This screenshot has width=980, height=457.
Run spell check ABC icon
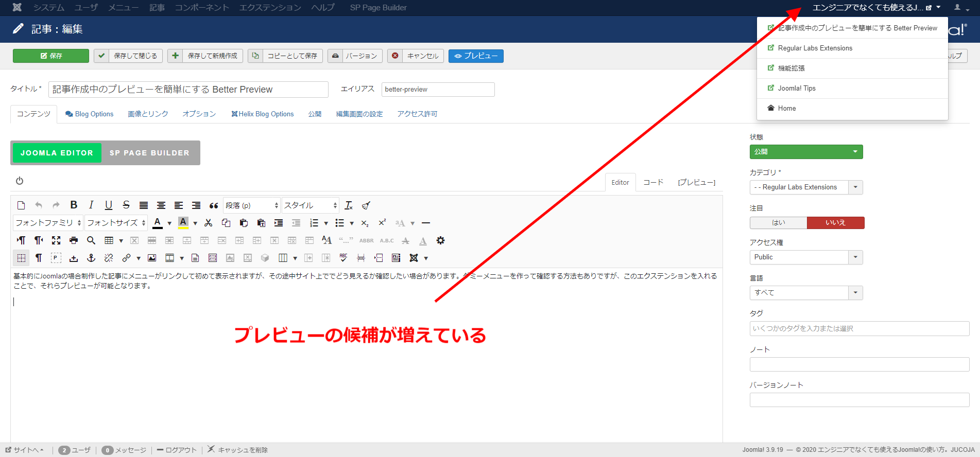343,258
